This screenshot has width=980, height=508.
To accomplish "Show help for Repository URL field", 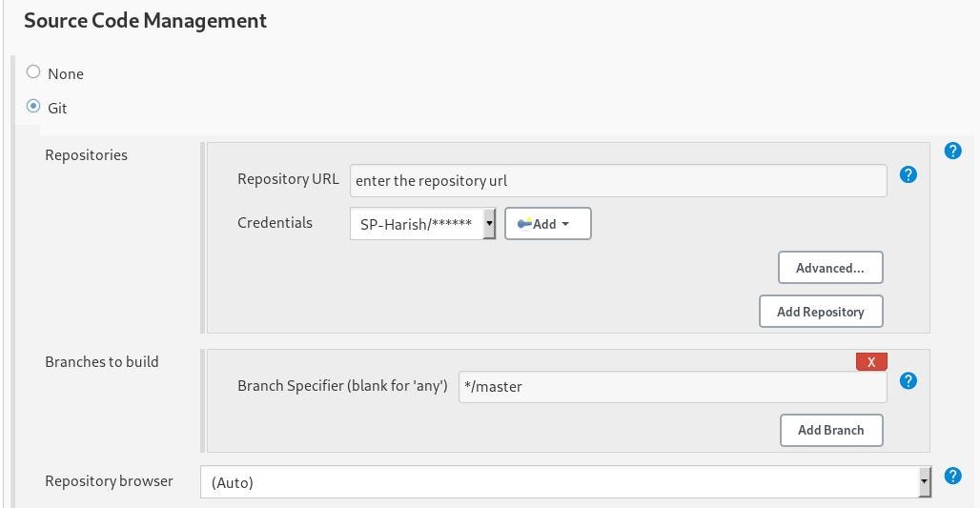I will (909, 174).
